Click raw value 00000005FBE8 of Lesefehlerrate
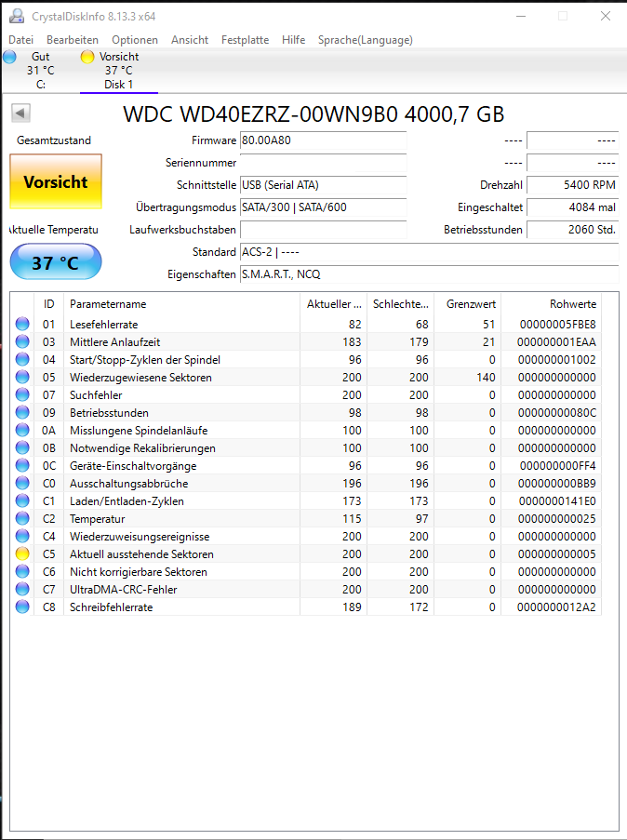Image resolution: width=627 pixels, height=840 pixels. click(x=557, y=324)
